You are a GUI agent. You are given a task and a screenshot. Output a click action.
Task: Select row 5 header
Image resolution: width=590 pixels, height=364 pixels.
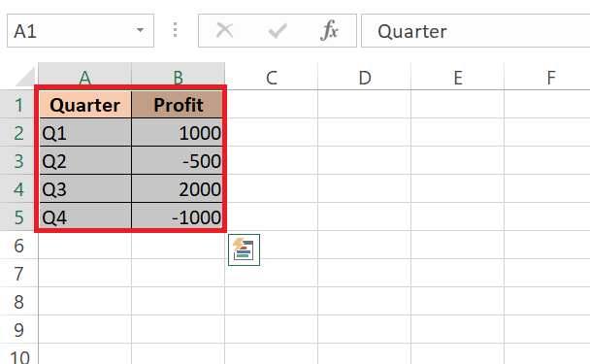click(18, 216)
